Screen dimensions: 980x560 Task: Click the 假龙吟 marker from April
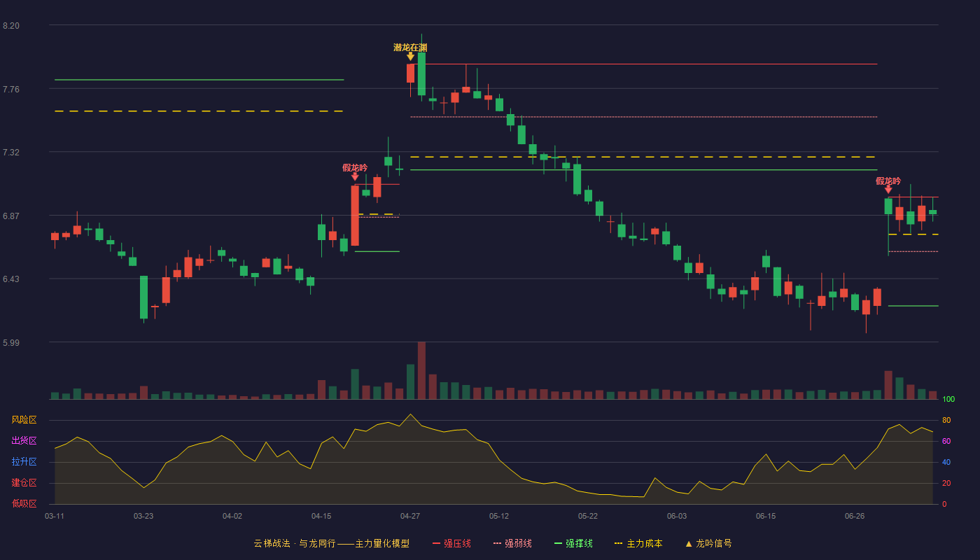point(355,168)
